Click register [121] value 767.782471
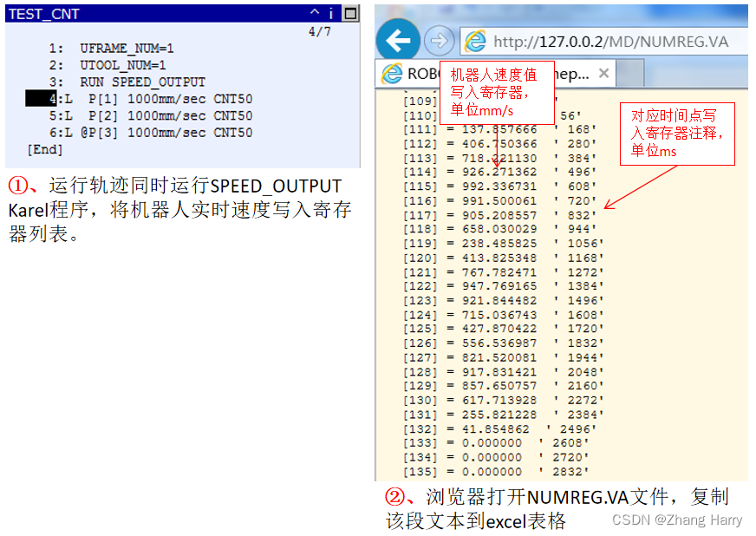756x536 pixels. 499,272
